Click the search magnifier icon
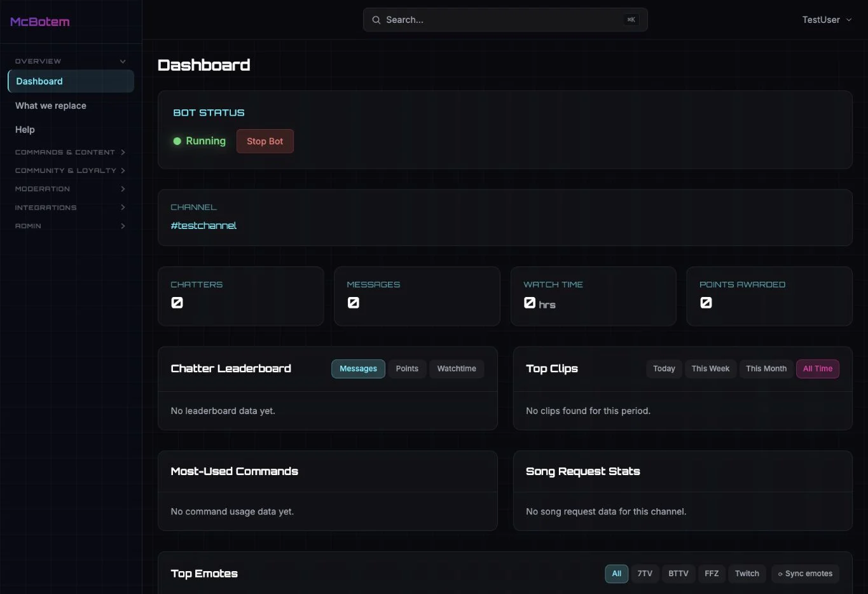Image resolution: width=868 pixels, height=594 pixels. coord(376,20)
